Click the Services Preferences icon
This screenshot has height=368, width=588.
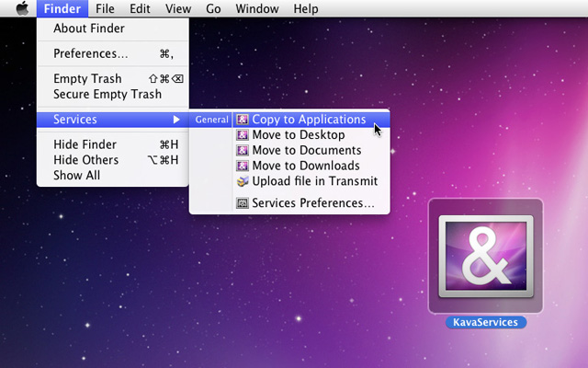tap(243, 203)
